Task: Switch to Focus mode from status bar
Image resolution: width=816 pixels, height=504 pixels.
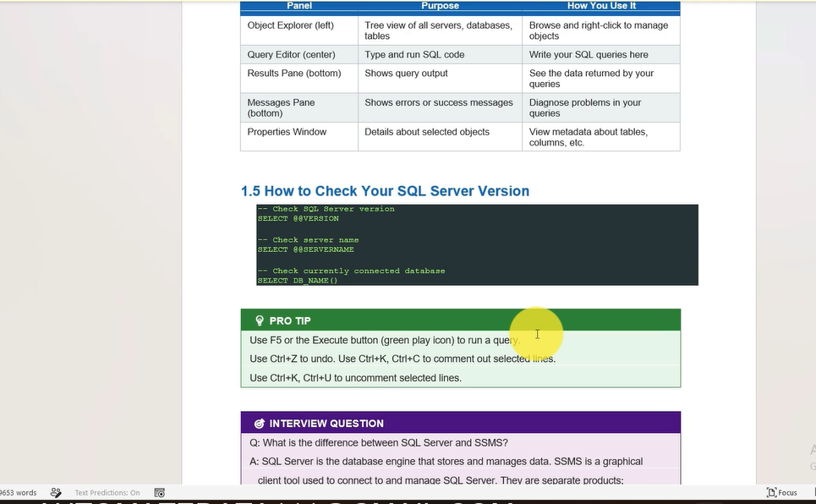Action: click(782, 492)
